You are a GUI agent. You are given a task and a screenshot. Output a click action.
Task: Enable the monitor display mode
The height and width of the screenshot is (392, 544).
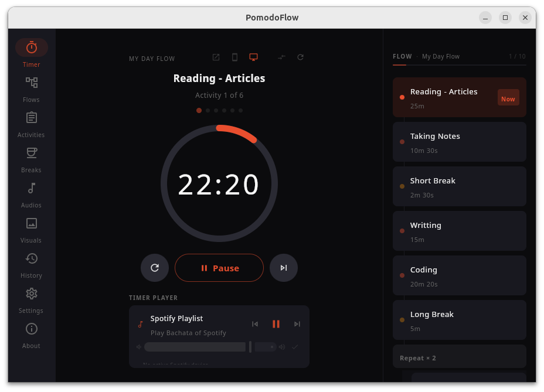point(253,57)
